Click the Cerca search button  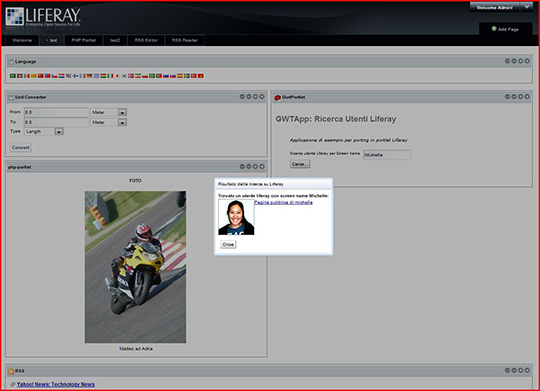(x=300, y=164)
